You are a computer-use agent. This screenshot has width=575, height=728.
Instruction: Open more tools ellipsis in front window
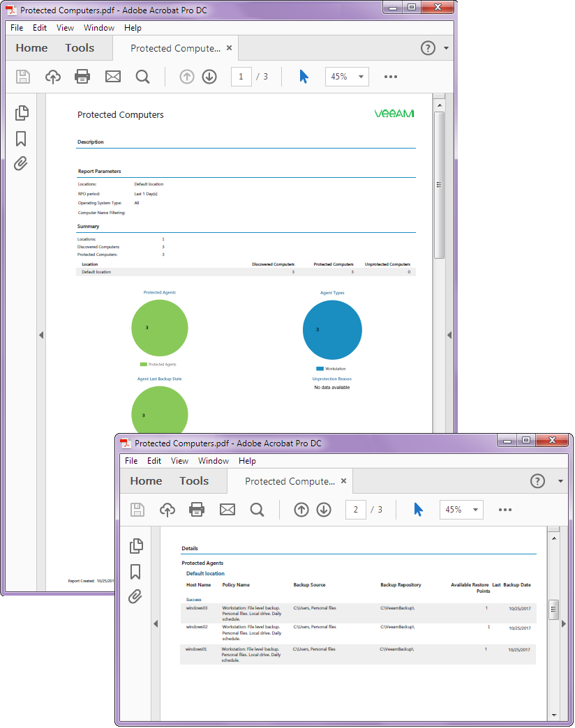click(505, 510)
